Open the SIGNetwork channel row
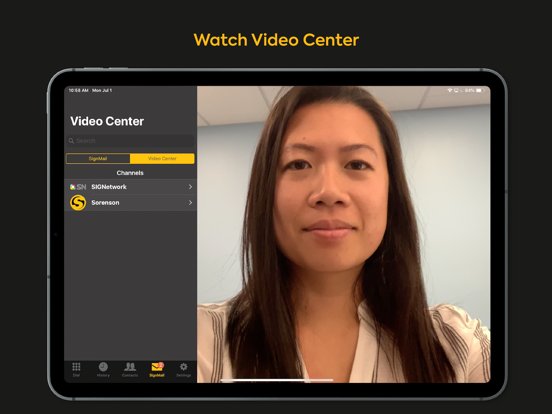The width and height of the screenshot is (552, 414). click(x=131, y=187)
